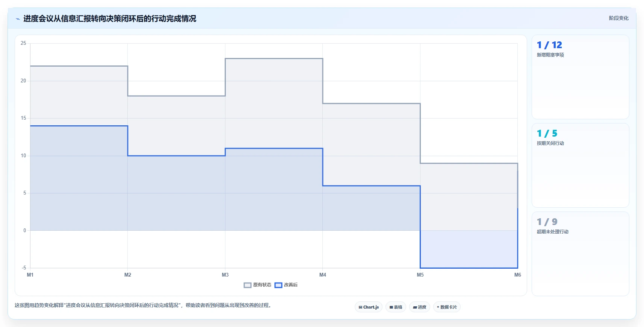Select the 进度 tag chip
The image size is (644, 327).
(420, 307)
